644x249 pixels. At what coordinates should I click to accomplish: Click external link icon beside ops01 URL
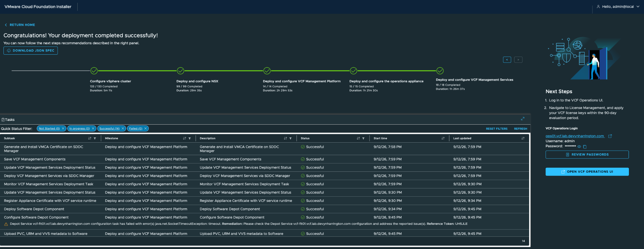pos(610,136)
